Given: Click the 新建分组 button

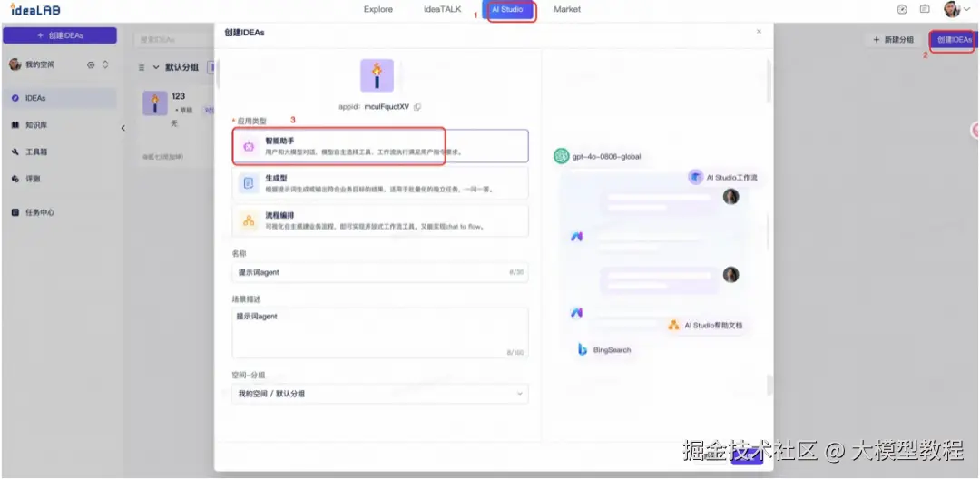Looking at the screenshot, I should click(894, 40).
